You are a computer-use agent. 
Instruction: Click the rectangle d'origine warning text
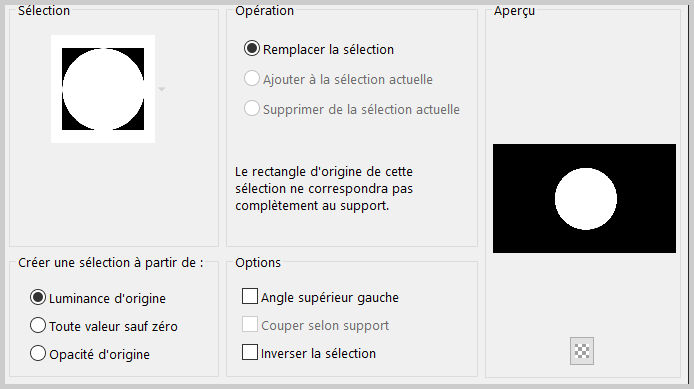click(x=324, y=189)
